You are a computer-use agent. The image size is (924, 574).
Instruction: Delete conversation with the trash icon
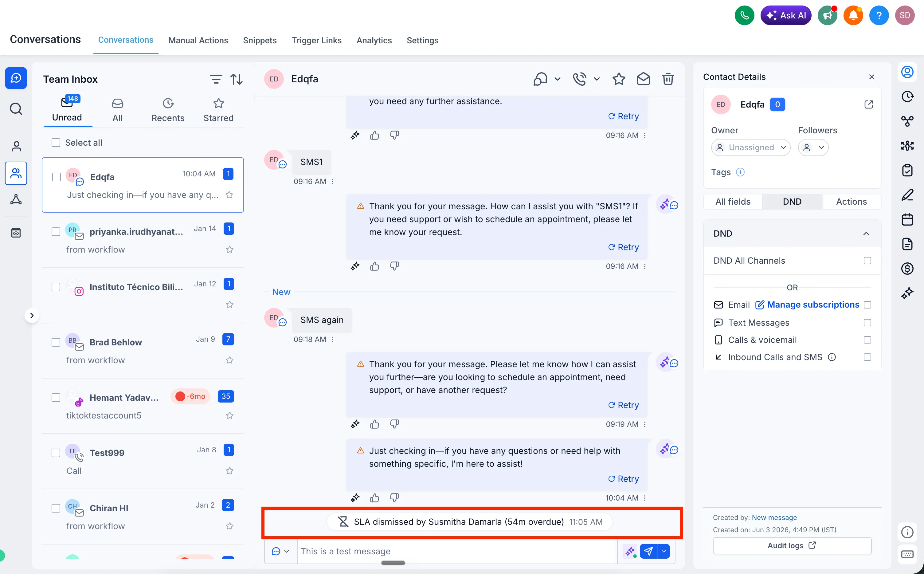click(x=668, y=79)
